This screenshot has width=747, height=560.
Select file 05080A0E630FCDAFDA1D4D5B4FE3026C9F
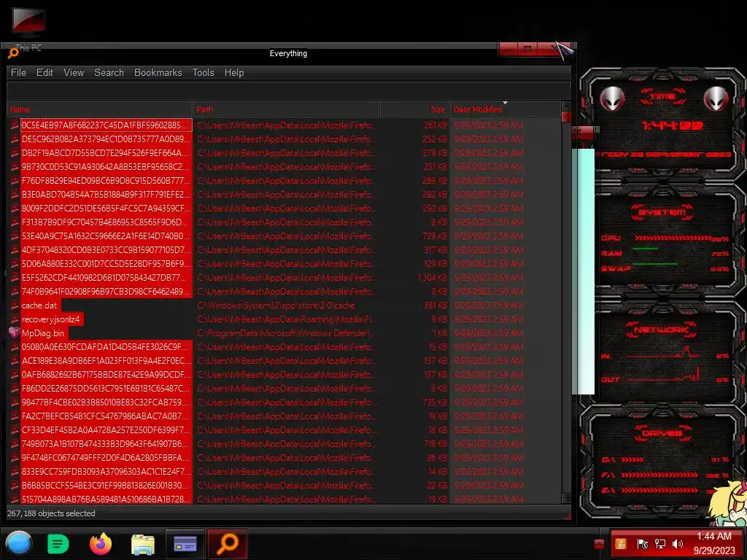(x=105, y=346)
